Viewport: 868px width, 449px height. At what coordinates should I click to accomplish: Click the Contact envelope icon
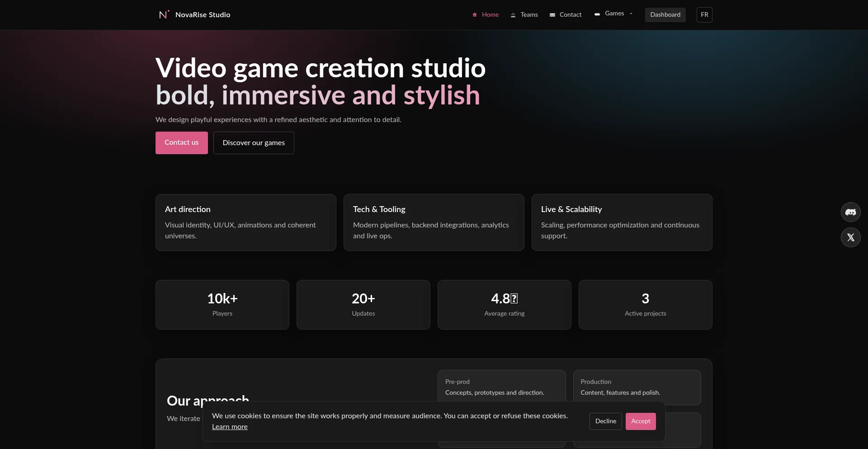(x=552, y=15)
